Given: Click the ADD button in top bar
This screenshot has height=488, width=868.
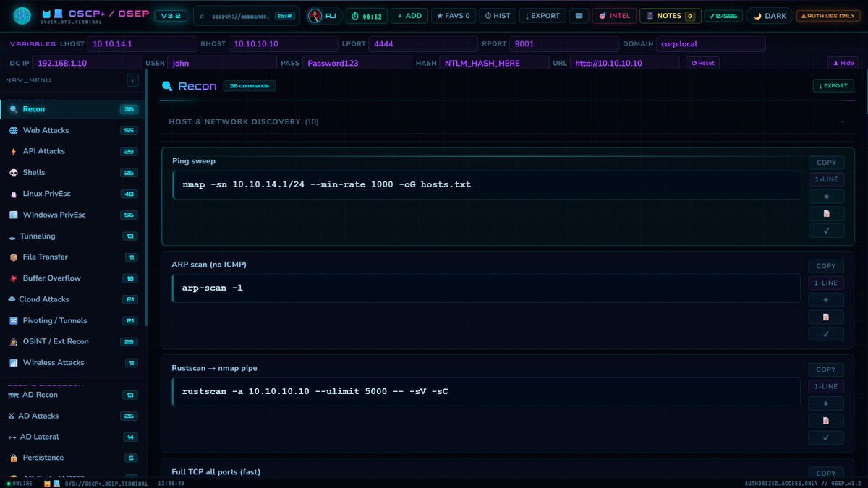Looking at the screenshot, I should point(409,16).
